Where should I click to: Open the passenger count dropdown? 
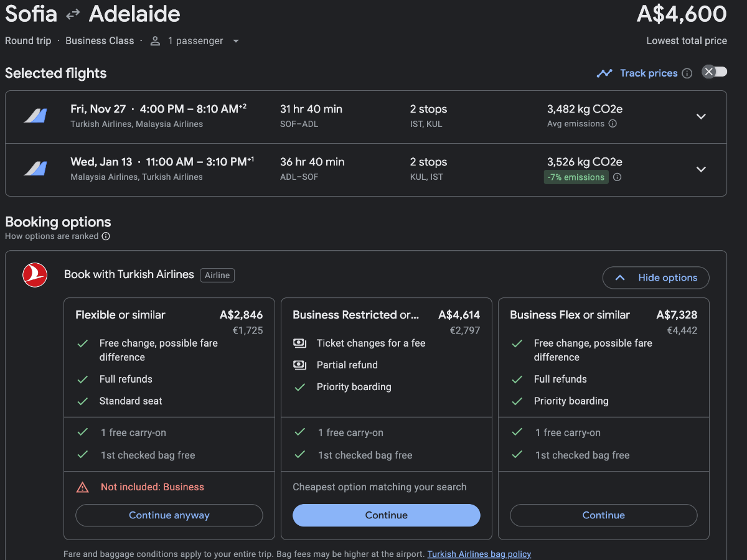click(x=235, y=41)
